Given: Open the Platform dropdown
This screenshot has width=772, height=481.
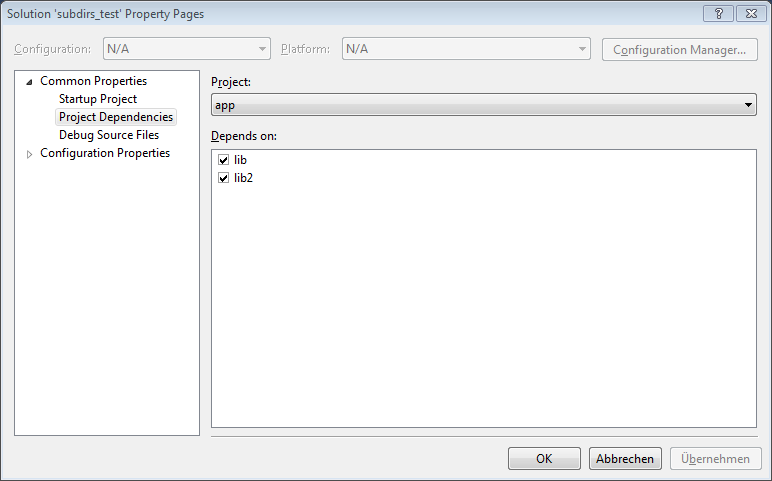Looking at the screenshot, I should pos(466,49).
